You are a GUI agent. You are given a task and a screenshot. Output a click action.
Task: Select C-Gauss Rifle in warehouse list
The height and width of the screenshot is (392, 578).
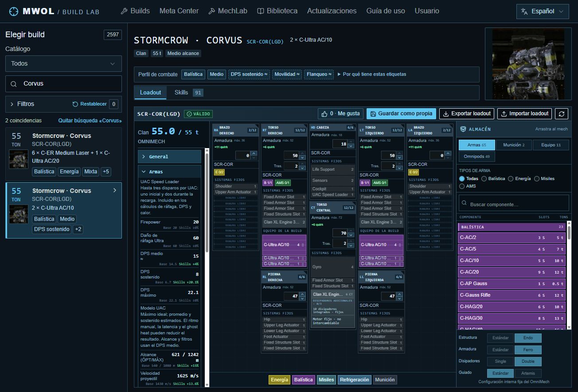(512, 295)
